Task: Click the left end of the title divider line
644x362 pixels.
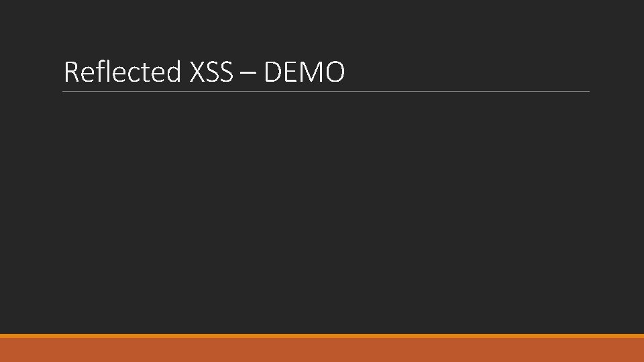Action: point(64,92)
